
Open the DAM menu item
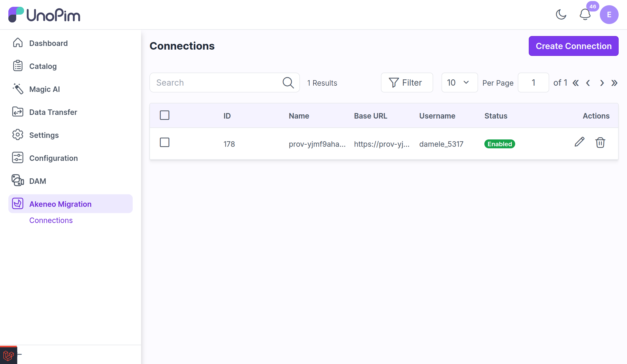(x=71, y=181)
